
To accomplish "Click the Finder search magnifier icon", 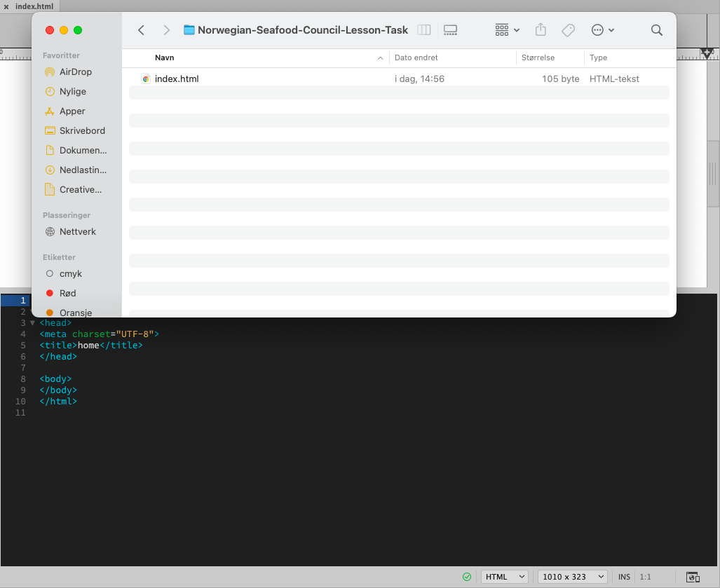I will click(656, 30).
